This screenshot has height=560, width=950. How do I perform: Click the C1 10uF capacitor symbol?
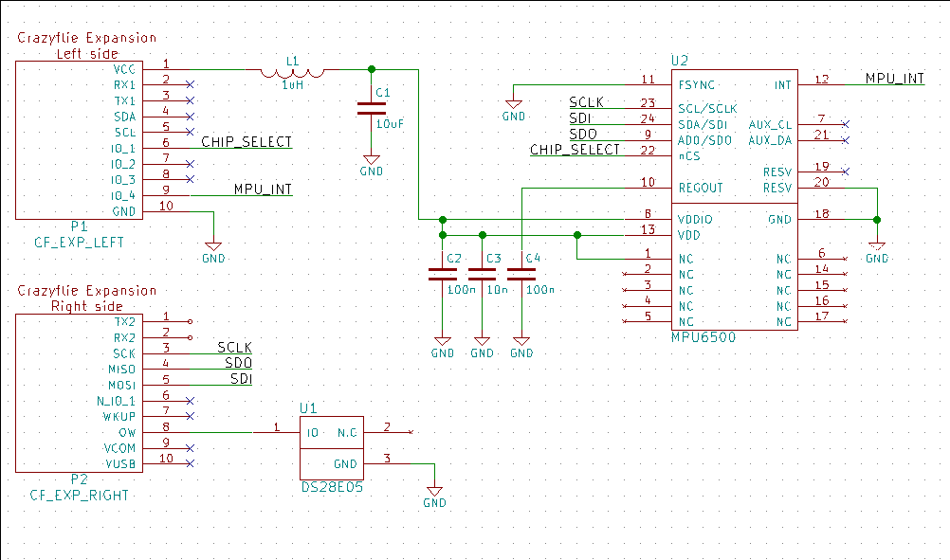(x=371, y=108)
